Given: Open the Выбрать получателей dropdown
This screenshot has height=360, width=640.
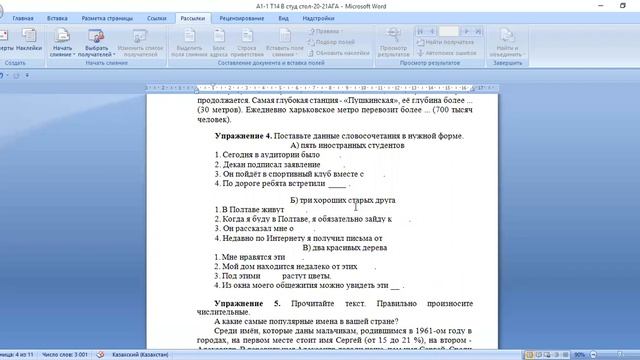Looking at the screenshot, I should pos(97,42).
